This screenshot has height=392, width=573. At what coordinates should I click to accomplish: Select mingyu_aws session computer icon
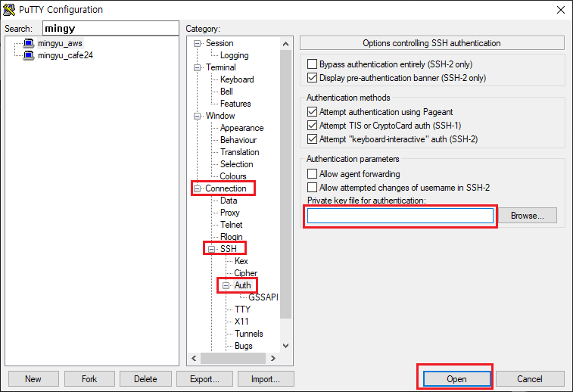point(29,43)
